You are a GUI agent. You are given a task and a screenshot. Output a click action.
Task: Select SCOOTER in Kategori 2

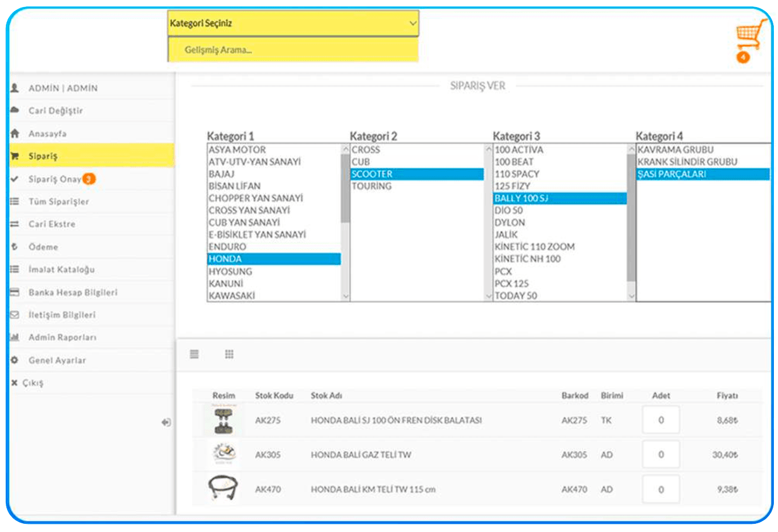click(417, 174)
